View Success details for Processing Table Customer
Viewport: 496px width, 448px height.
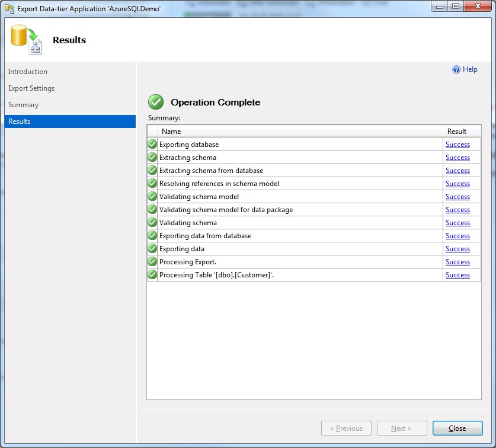pyautogui.click(x=457, y=275)
